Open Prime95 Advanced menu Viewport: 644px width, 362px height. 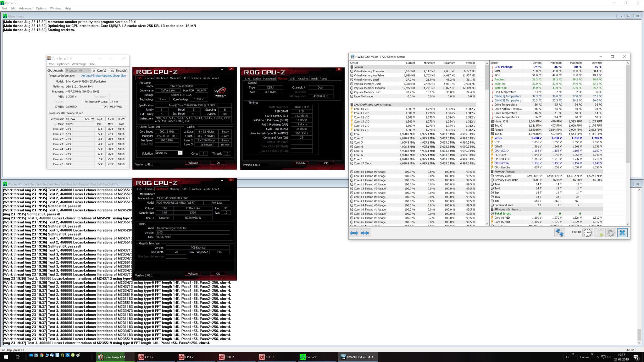25,8
